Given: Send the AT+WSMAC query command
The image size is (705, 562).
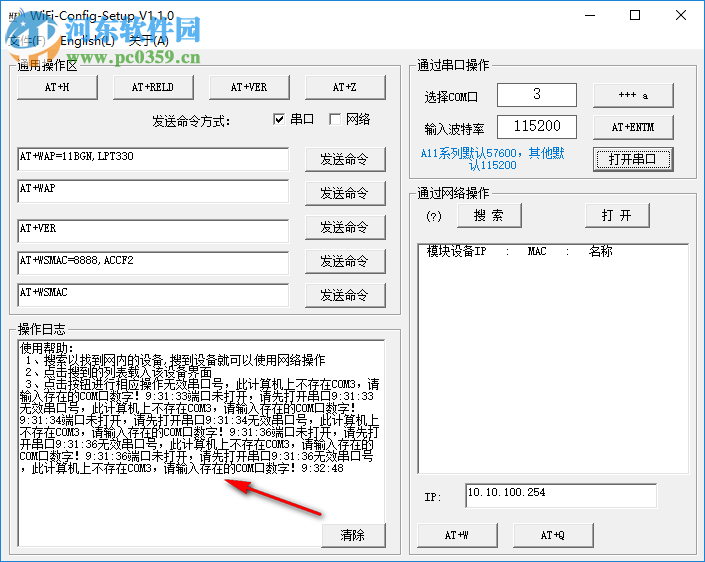Looking at the screenshot, I should [345, 295].
